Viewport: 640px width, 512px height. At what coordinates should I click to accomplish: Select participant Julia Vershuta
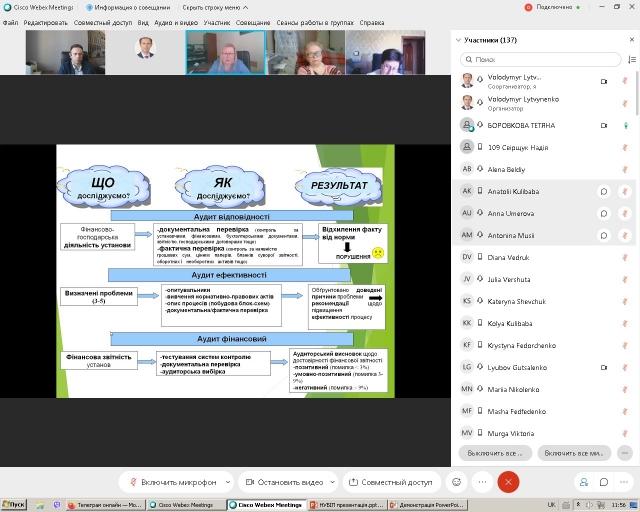pos(544,280)
